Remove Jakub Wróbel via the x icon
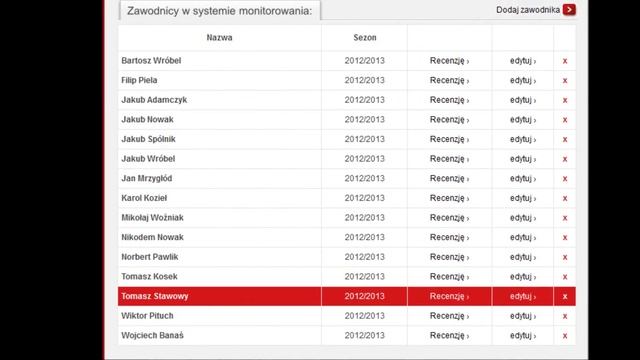Viewport: 640px width, 360px height. 565,159
